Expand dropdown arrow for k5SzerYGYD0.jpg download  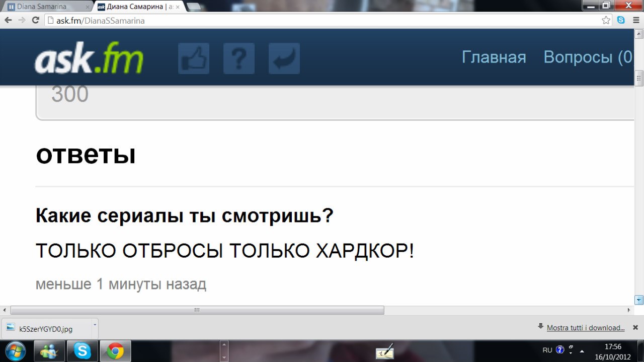point(95,325)
